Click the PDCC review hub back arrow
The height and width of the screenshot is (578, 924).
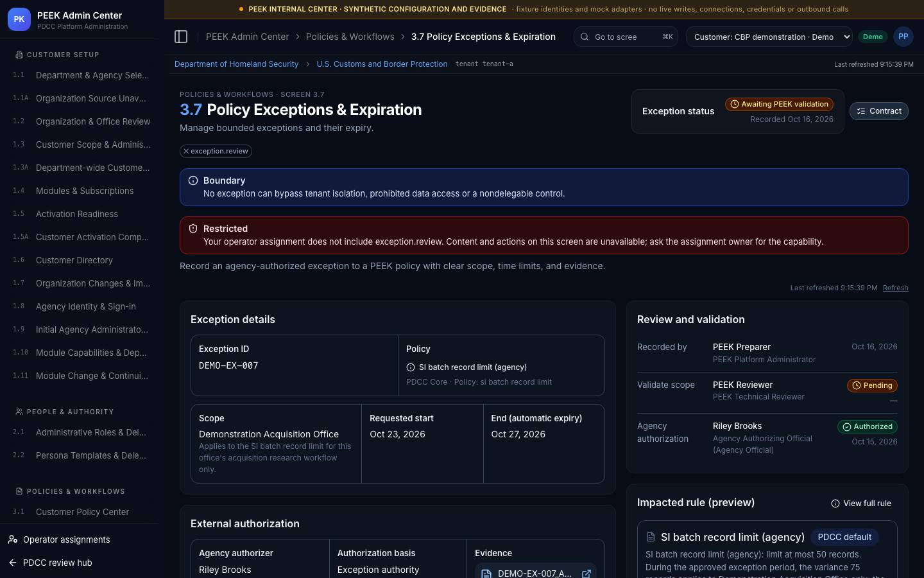tap(13, 563)
